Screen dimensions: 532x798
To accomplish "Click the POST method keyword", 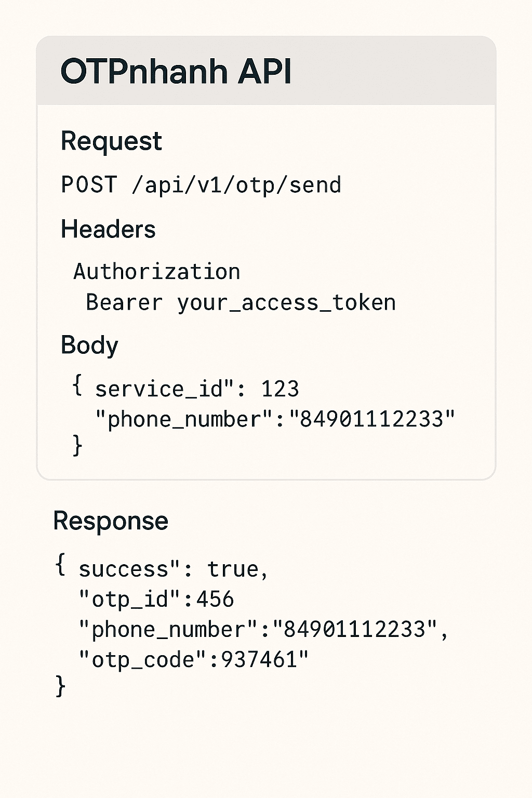I will (x=89, y=185).
